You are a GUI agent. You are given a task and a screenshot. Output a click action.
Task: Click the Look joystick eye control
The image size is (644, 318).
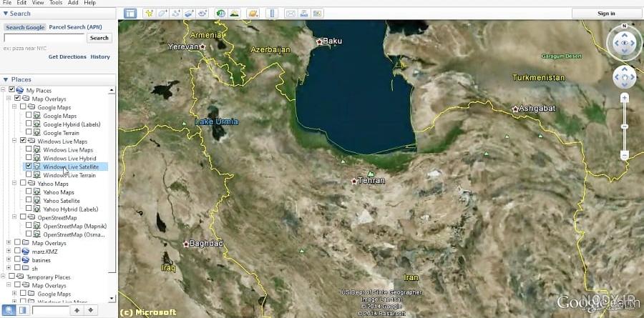click(624, 43)
